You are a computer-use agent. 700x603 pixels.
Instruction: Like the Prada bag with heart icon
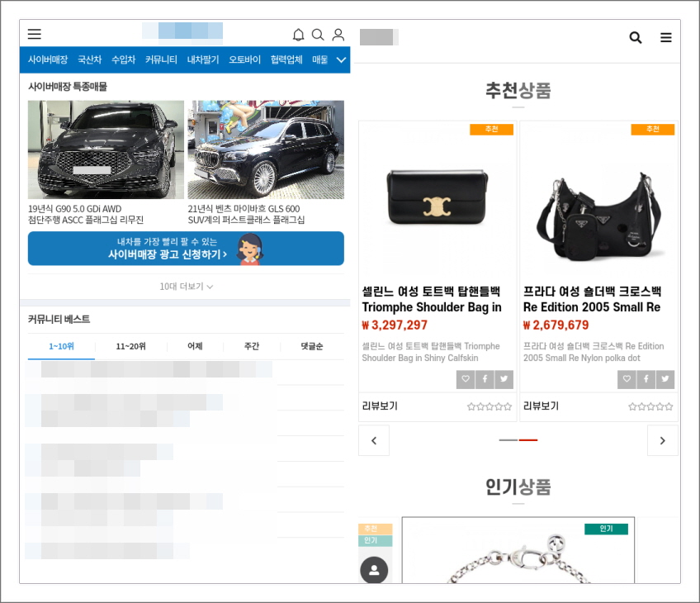coord(627,379)
